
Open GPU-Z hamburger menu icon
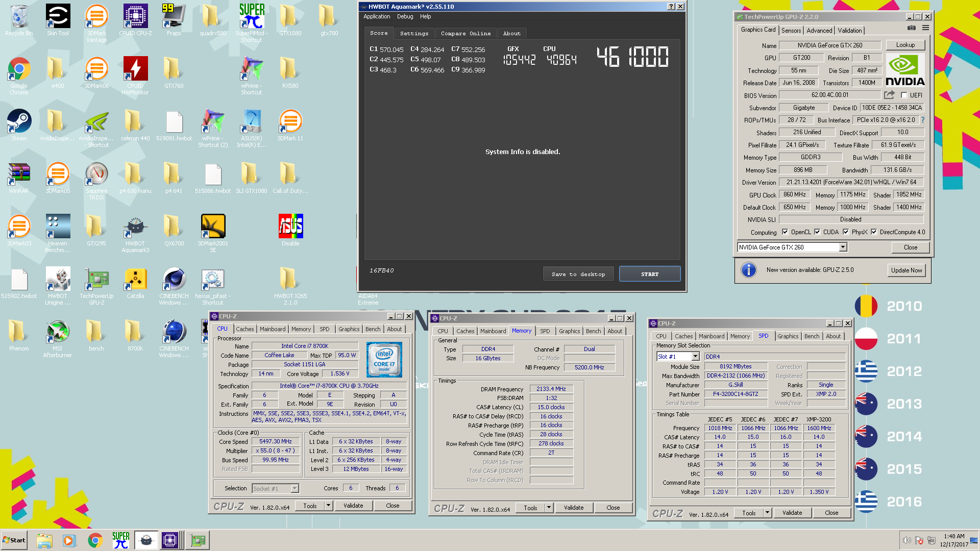coord(925,28)
